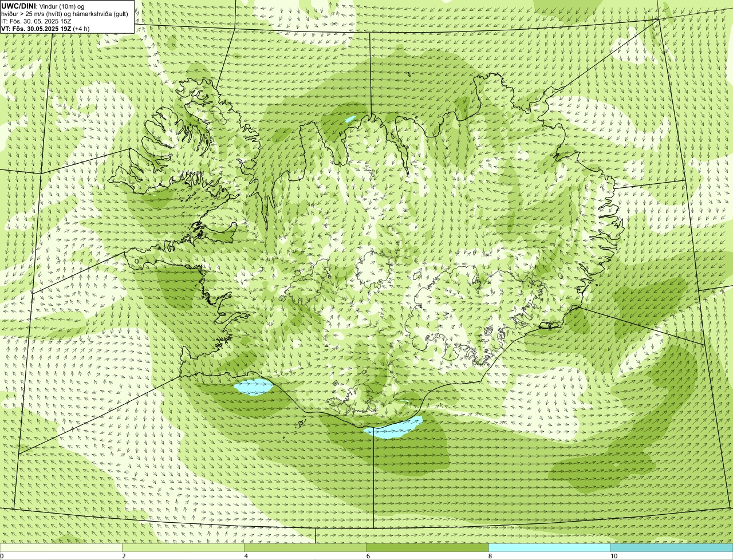The width and height of the screenshot is (733, 560).
Task: Select the light cyan 8–10 m/s legend swatch
Action: point(549,548)
